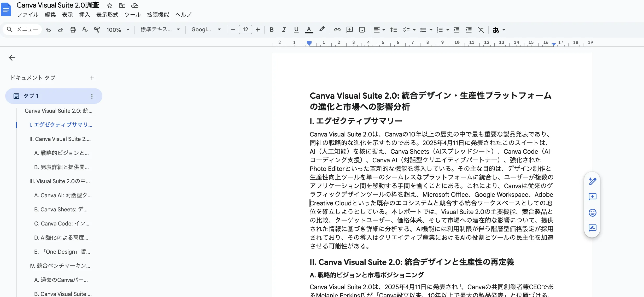Expand numbered list options arrow
The height and width of the screenshot is (297, 644).
[x=448, y=30]
